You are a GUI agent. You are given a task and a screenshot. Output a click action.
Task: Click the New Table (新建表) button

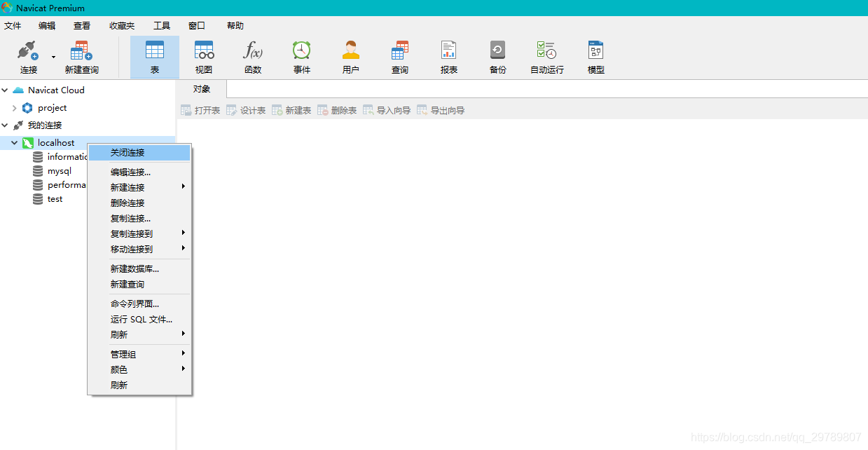[x=291, y=110]
